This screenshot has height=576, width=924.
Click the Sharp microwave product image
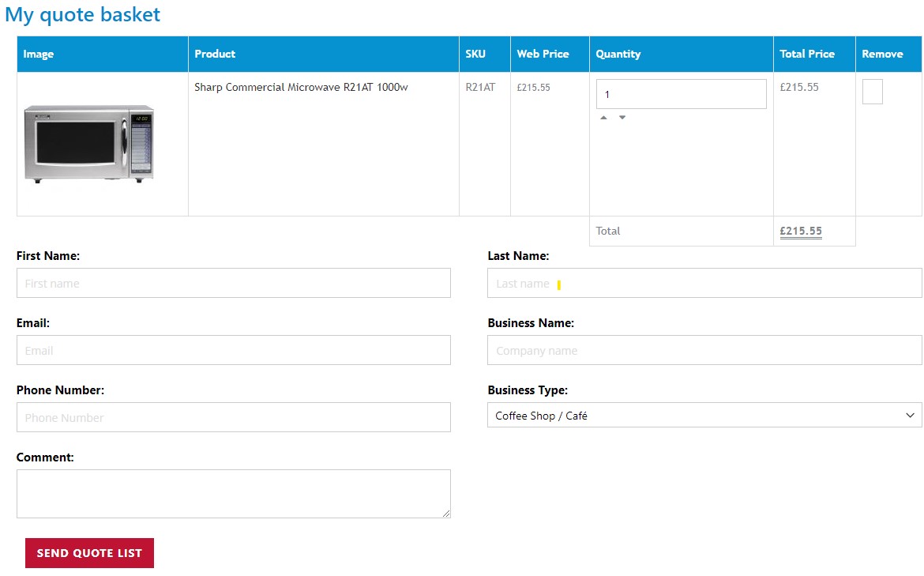[x=88, y=143]
